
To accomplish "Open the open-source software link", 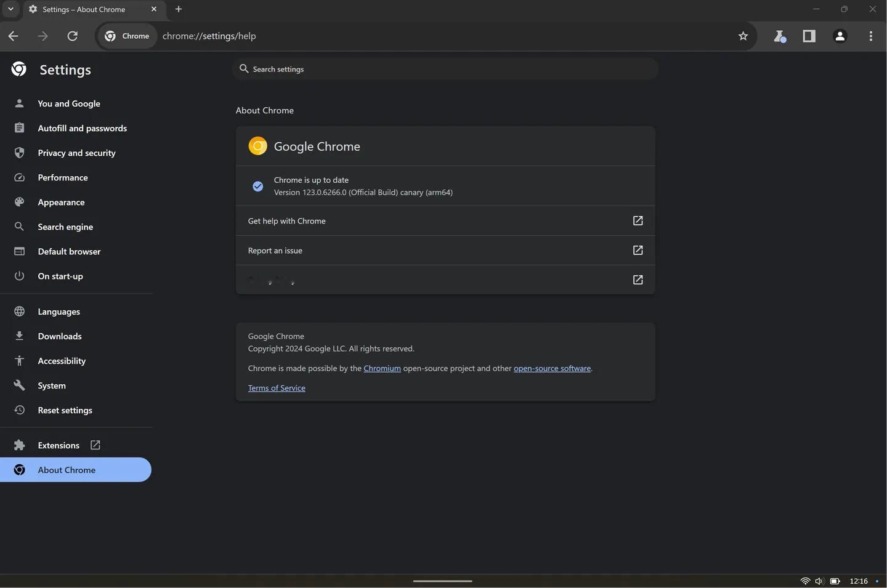I will click(x=552, y=368).
